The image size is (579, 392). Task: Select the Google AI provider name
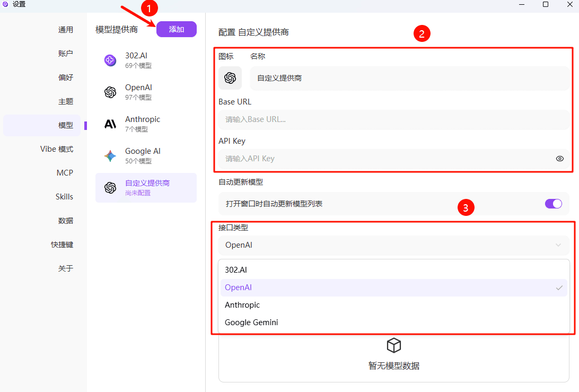point(143,151)
